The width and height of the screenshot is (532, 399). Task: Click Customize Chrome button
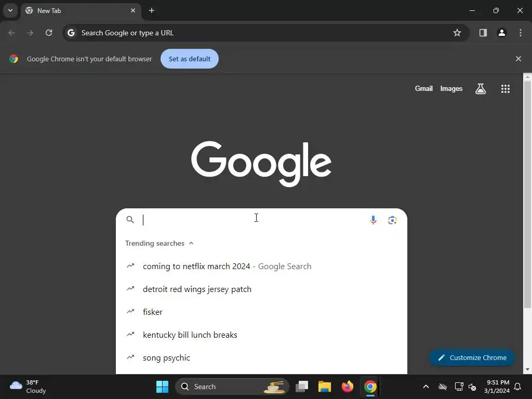click(472, 357)
